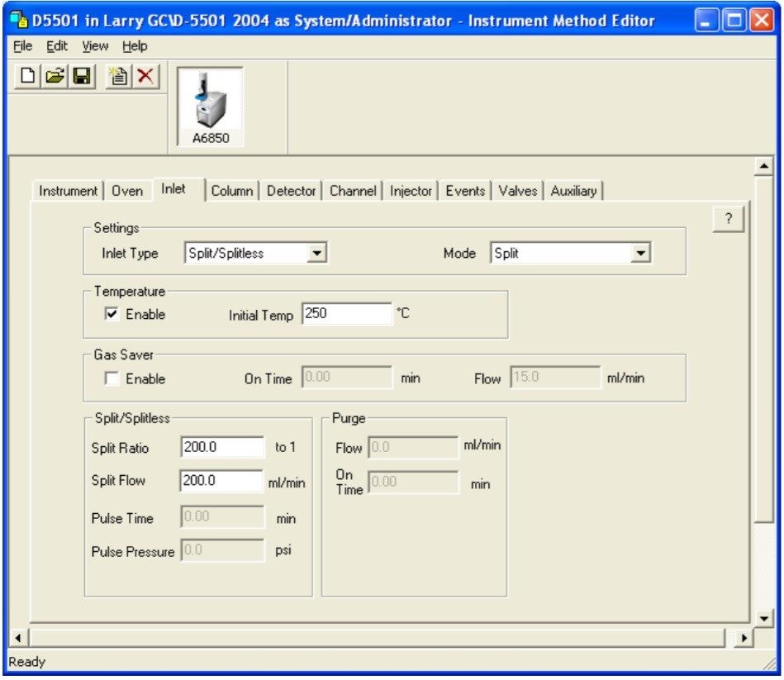Image resolution: width=784 pixels, height=680 pixels.
Task: Click the New method toolbar icon
Action: point(28,77)
